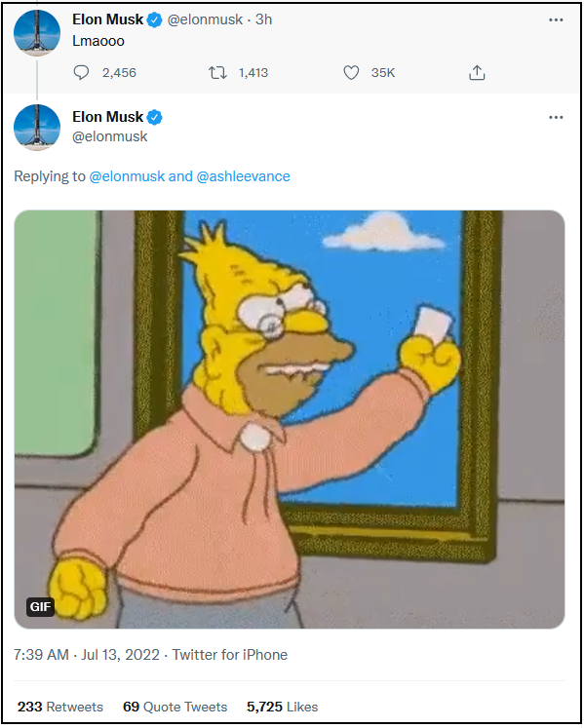Like the Lmaooo tweet heart icon
The height and width of the screenshot is (728, 584).
click(x=351, y=73)
